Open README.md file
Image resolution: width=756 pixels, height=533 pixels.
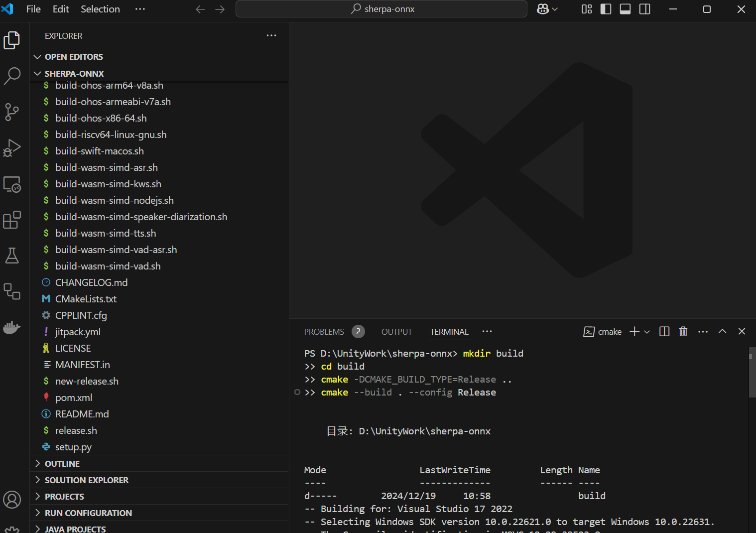click(82, 414)
